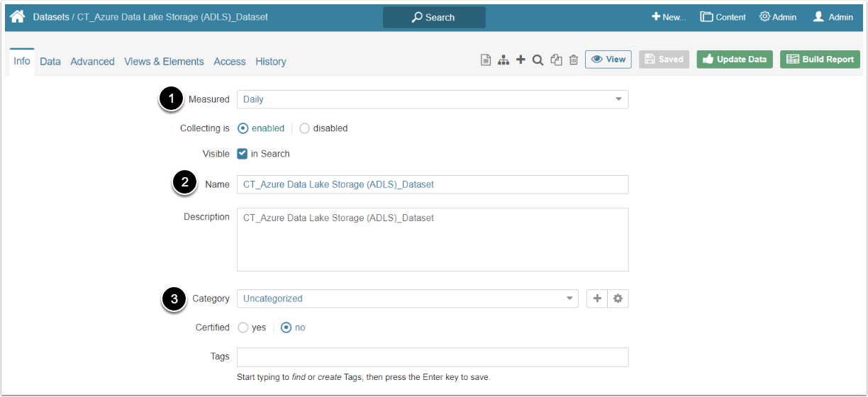Switch to the Access tab
868x397 pixels.
click(230, 62)
